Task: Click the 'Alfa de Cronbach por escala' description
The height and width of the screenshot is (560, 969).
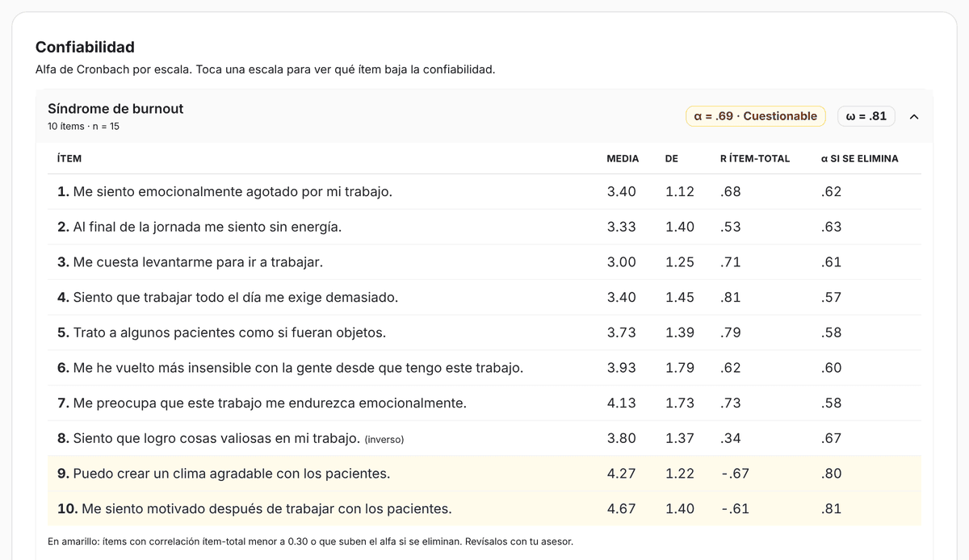Action: [x=265, y=69]
